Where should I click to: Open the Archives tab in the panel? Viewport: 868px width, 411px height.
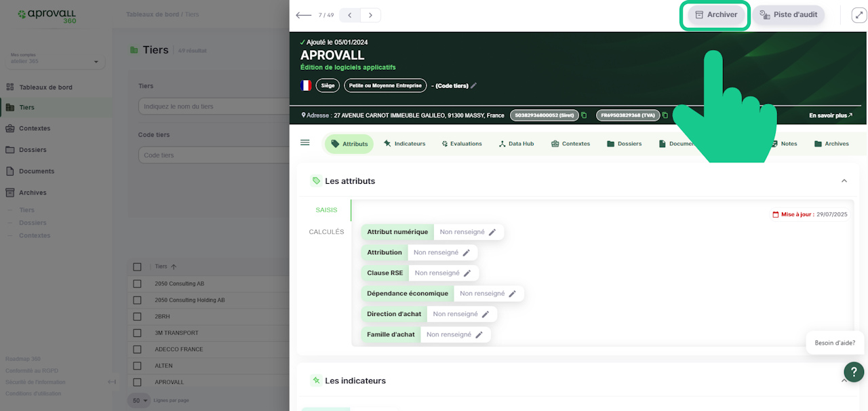point(831,144)
